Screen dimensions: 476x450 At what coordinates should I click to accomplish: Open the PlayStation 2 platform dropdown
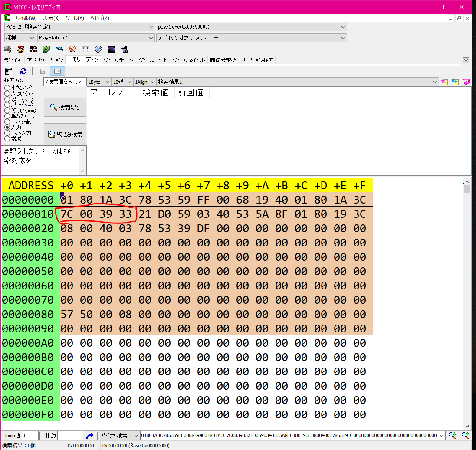pyautogui.click(x=96, y=38)
